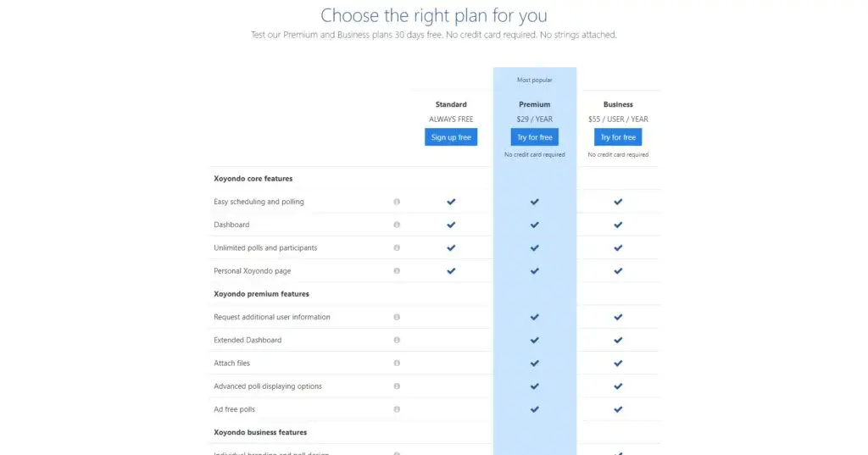The image size is (868, 455).
Task: Click Standard checkmark for Easy scheduling row
Action: click(451, 202)
